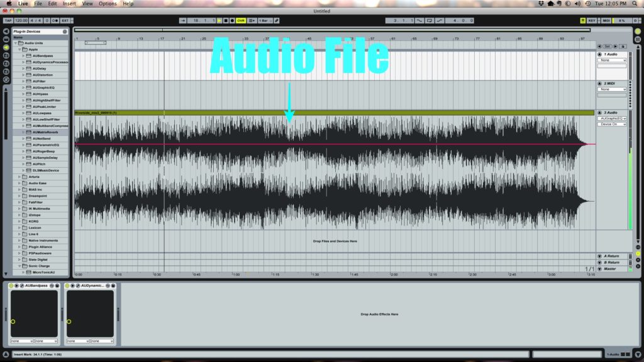Image resolution: width=644 pixels, height=362 pixels.
Task: Toggle computer MIDI keyboard icon
Action: [583, 21]
